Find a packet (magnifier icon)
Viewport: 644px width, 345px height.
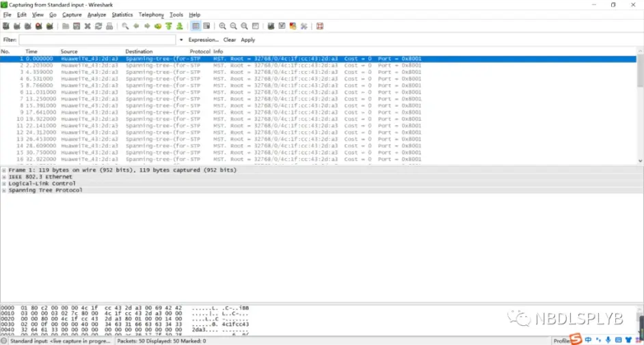pyautogui.click(x=125, y=26)
